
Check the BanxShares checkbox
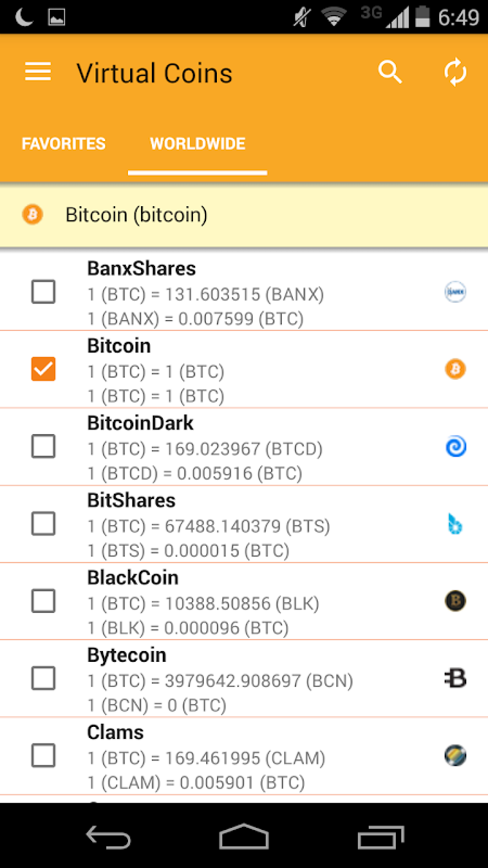tap(44, 292)
